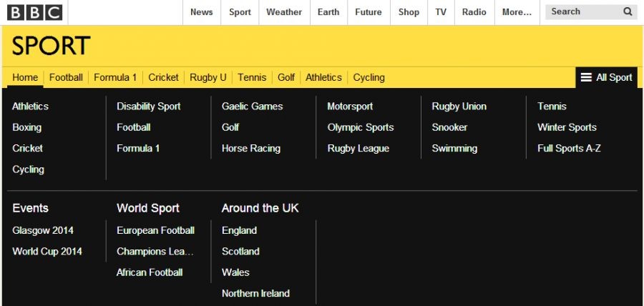Open the England link

click(240, 230)
